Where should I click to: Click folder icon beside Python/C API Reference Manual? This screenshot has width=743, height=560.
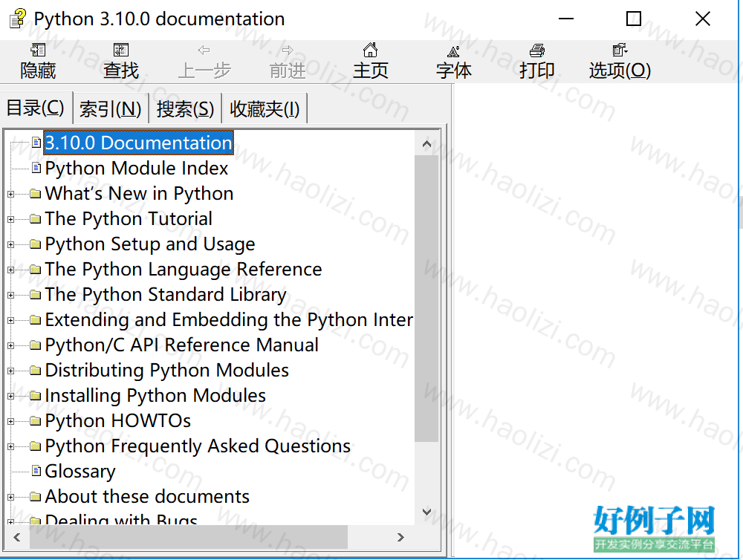pyautogui.click(x=35, y=345)
